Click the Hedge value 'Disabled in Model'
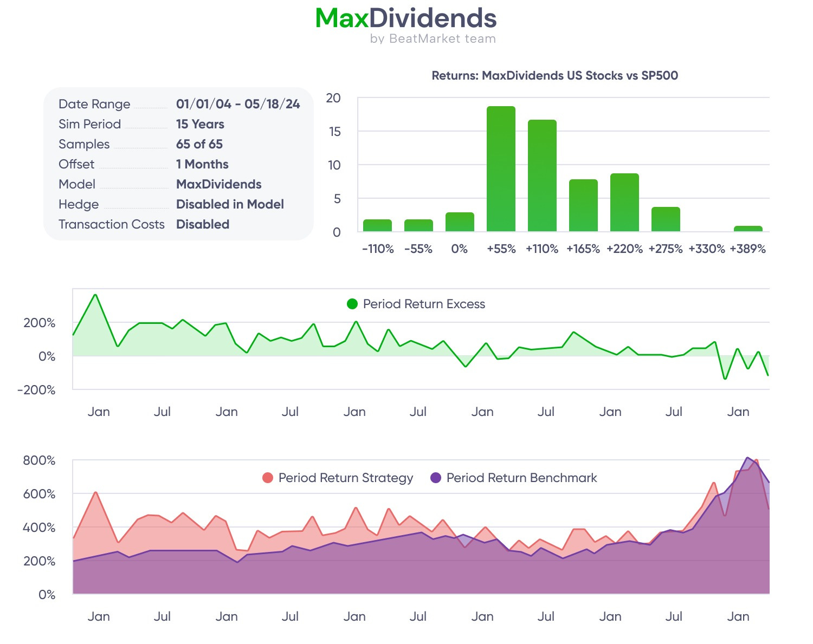The image size is (813, 644). [230, 204]
